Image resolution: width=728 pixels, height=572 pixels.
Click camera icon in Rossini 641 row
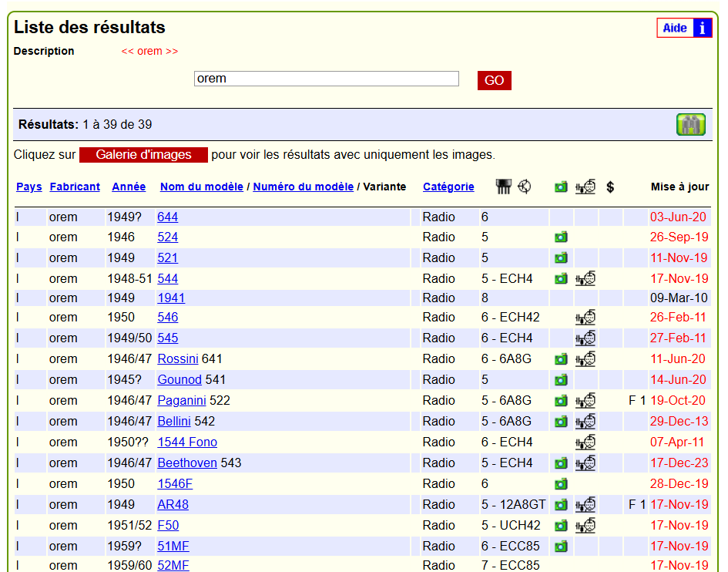[x=561, y=359]
